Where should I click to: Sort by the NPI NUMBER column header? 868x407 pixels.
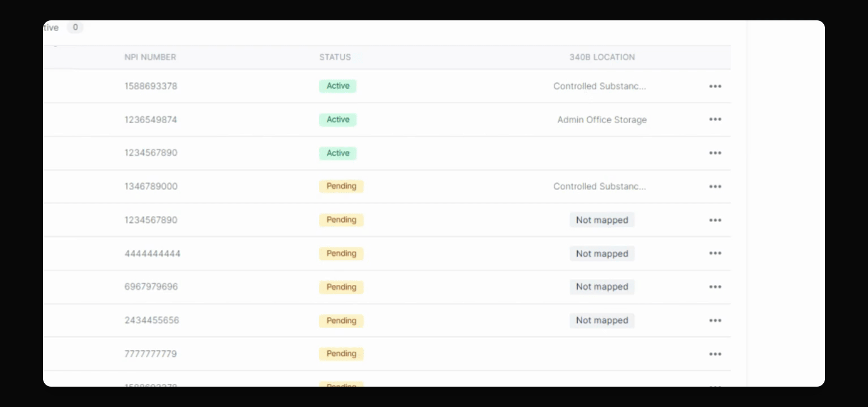(150, 57)
